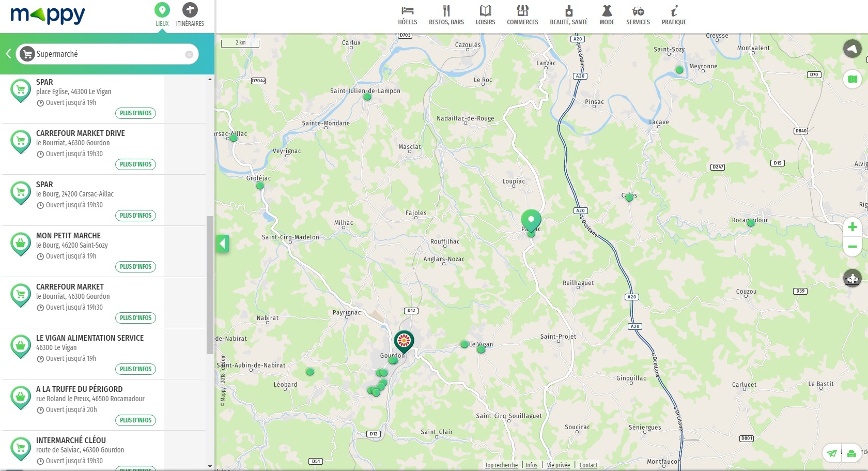The width and height of the screenshot is (868, 471).
Task: Zoom in on the map
Action: pos(852,227)
